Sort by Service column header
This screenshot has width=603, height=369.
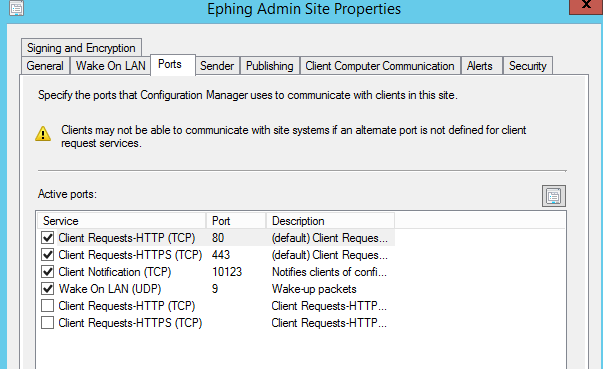[122, 221]
